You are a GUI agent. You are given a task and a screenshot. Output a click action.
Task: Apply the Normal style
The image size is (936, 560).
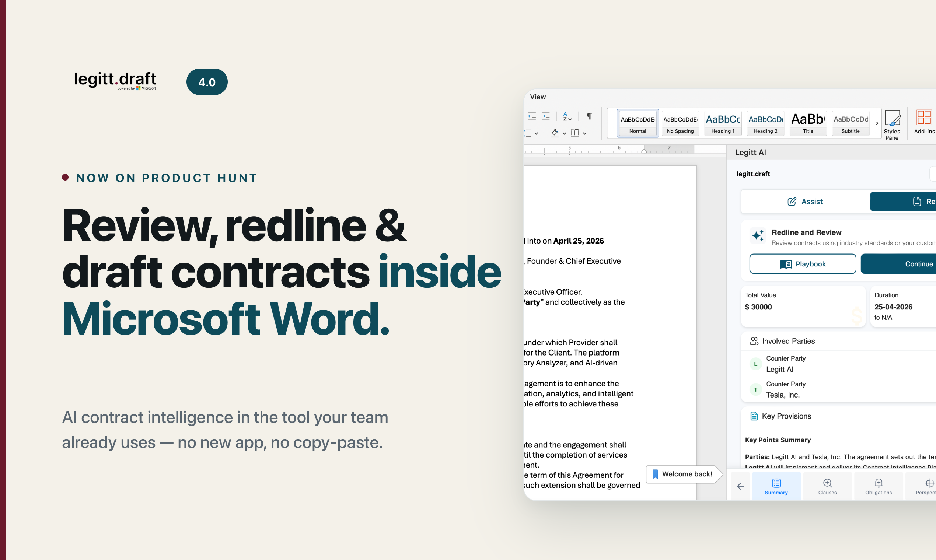point(638,123)
